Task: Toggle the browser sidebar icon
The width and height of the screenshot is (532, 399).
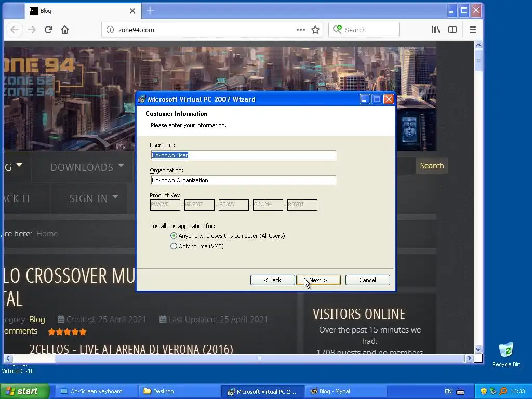Action: click(x=453, y=30)
